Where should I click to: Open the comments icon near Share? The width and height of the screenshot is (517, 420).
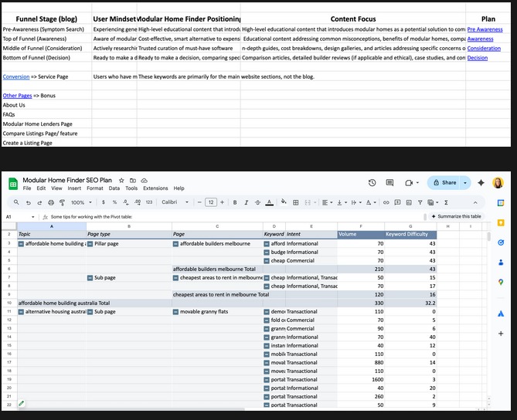click(x=389, y=183)
